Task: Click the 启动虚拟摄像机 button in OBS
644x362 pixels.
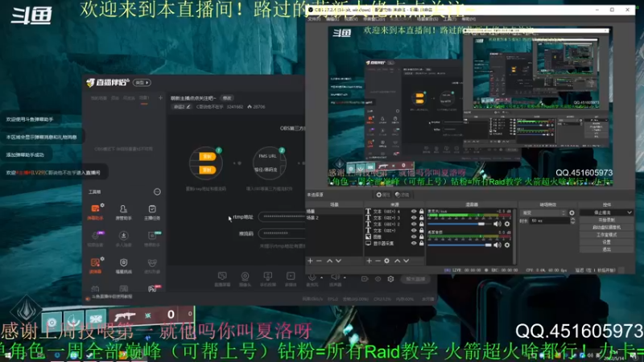Action: (x=606, y=228)
